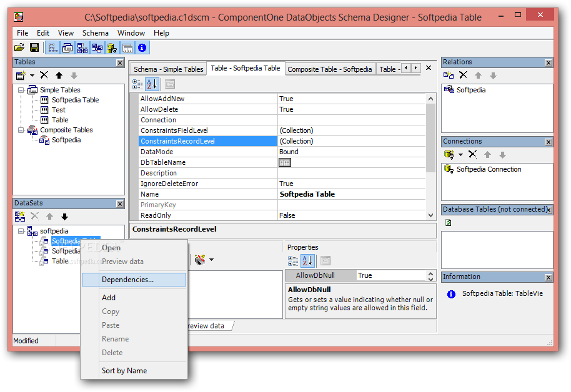Add a new relation in Relations panel
Screen dimensions: 571x392
tap(449, 76)
